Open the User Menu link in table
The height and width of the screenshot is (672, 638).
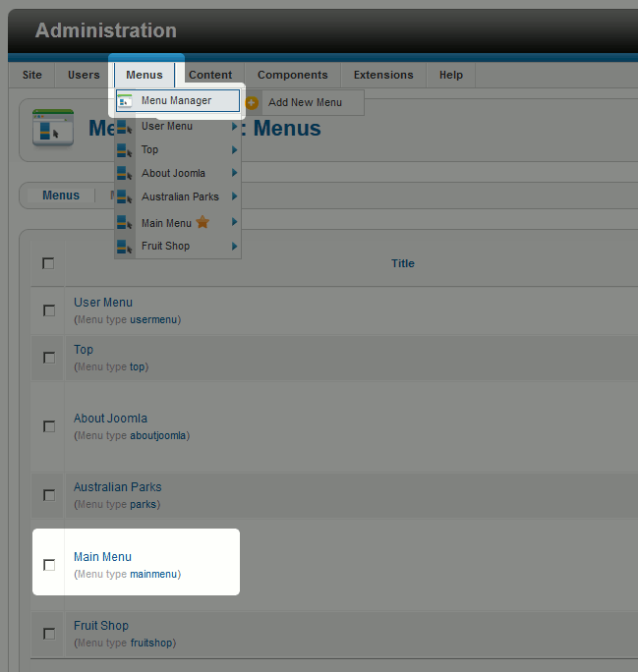[x=103, y=303]
